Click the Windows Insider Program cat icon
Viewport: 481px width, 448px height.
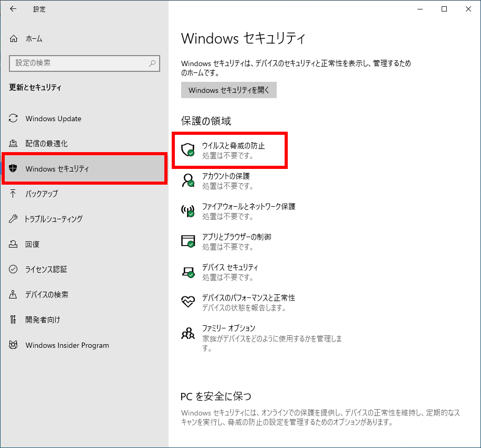13,345
